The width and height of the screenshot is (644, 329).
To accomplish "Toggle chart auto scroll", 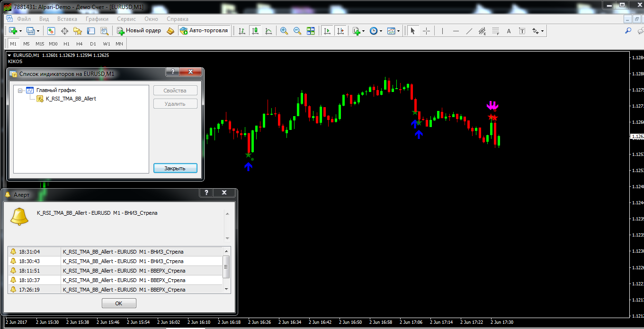I will click(x=327, y=31).
